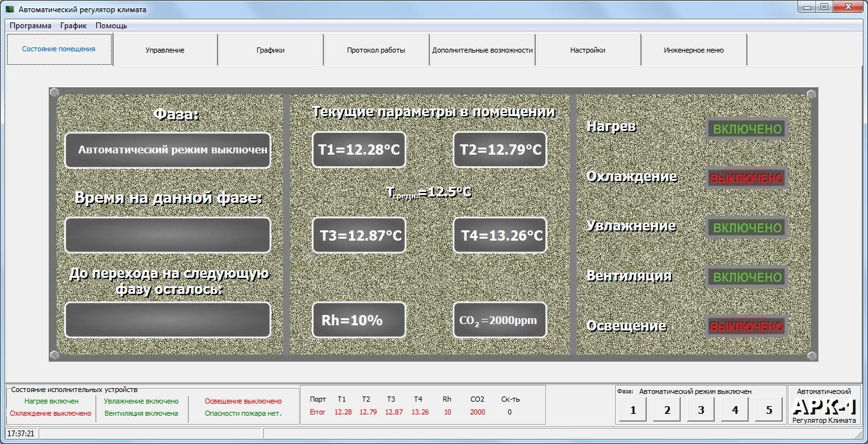Open the Инженерное меню tab
The width and height of the screenshot is (868, 444).
pos(694,50)
